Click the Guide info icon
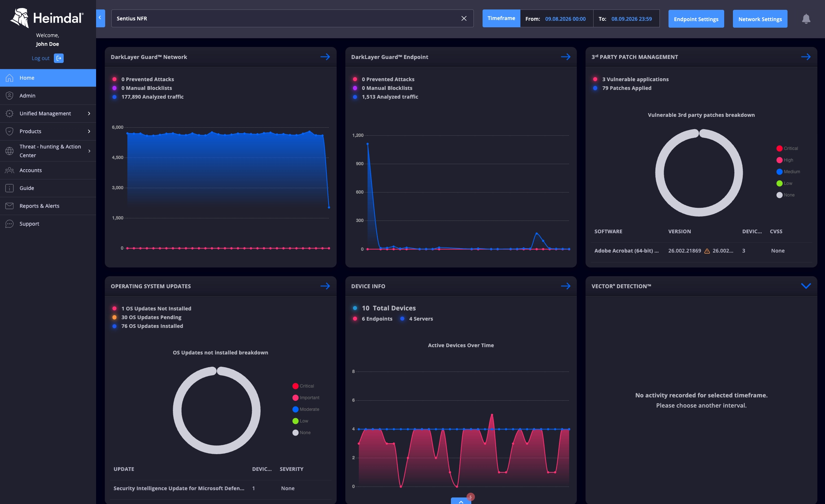The width and height of the screenshot is (825, 504). pos(9,188)
